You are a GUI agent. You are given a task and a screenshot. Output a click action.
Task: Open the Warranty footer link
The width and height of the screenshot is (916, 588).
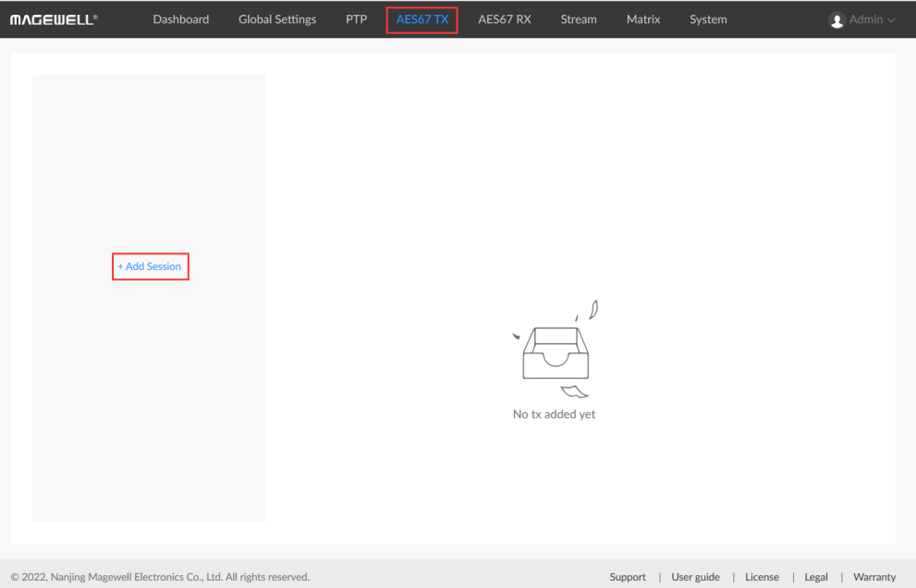(873, 577)
